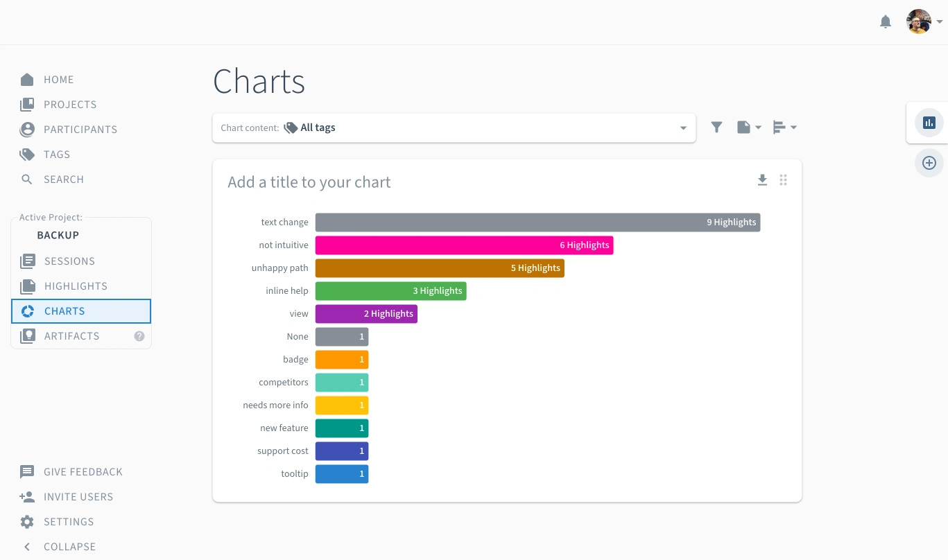This screenshot has height=560, width=948.
Task: Click the chart title field
Action: click(309, 182)
